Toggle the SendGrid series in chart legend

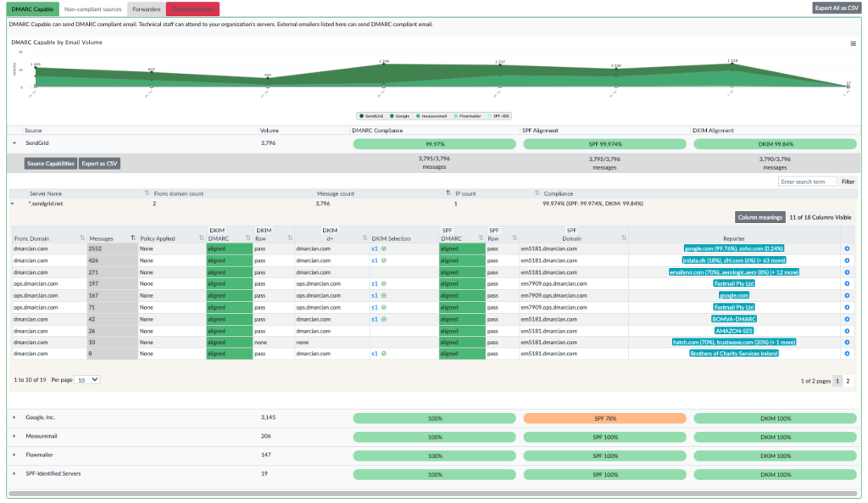[371, 116]
